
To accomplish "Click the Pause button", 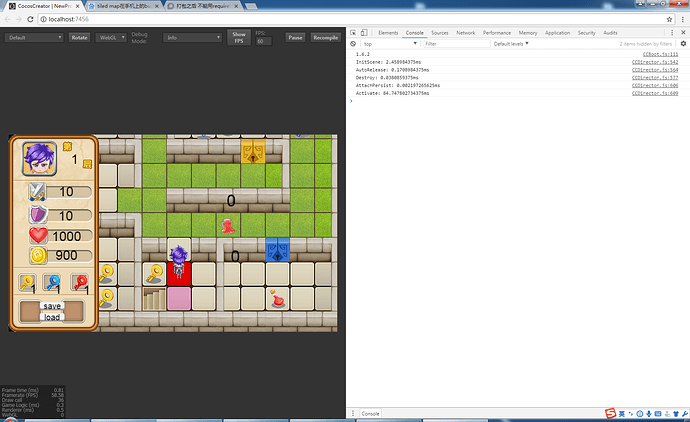I will coord(295,37).
